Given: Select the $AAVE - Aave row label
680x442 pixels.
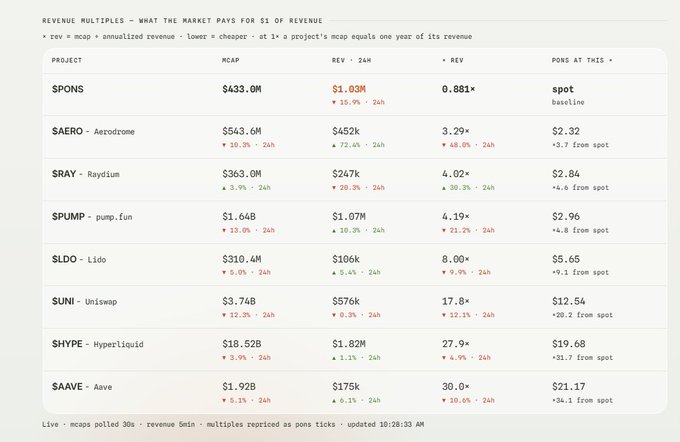Looking at the screenshot, I should click(x=82, y=386).
